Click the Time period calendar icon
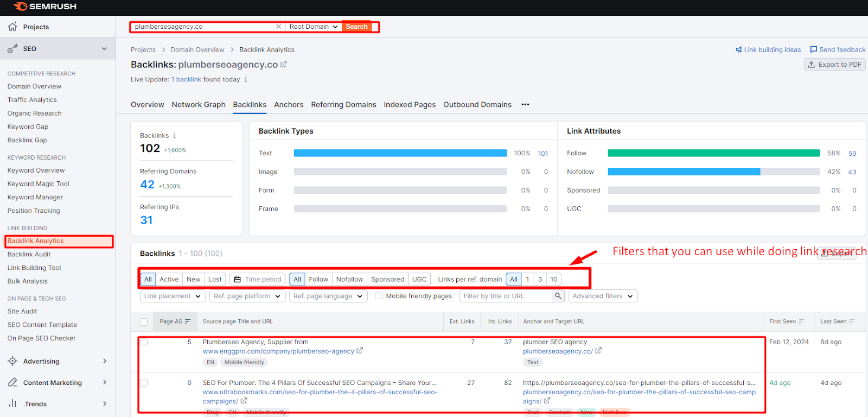This screenshot has width=868, height=417. click(237, 279)
